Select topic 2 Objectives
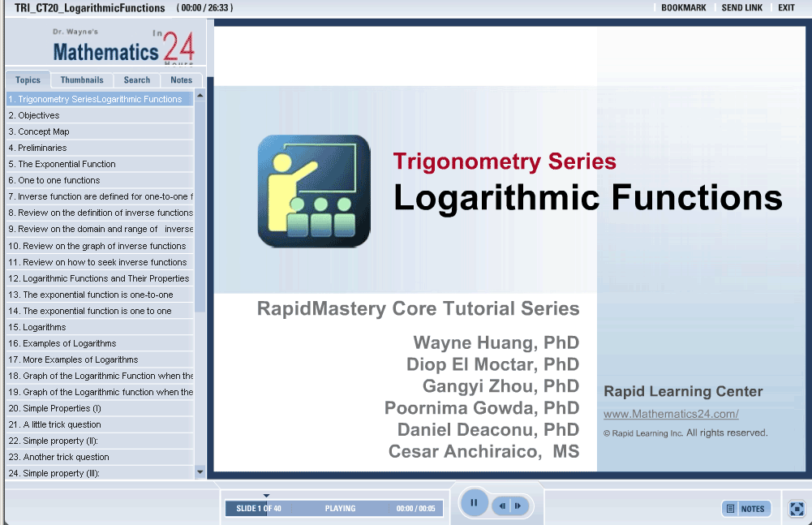The height and width of the screenshot is (525, 812). tap(100, 115)
